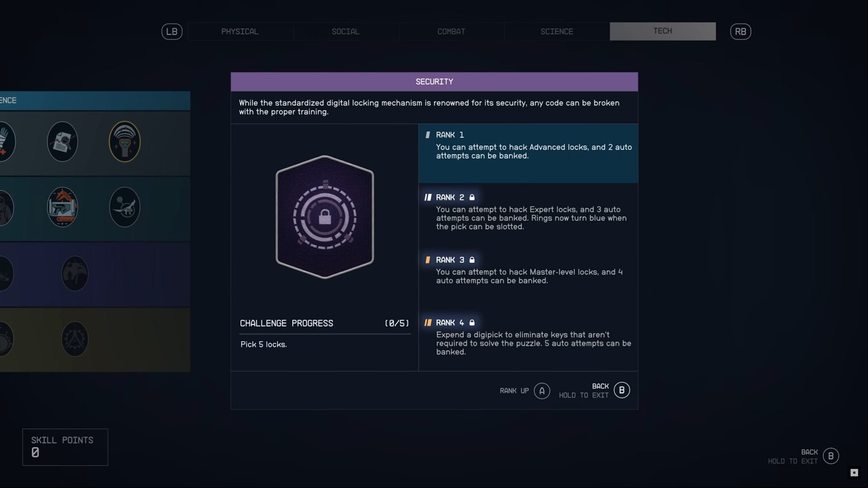Click the LB previous-category button
The height and width of the screenshot is (488, 868).
172,32
